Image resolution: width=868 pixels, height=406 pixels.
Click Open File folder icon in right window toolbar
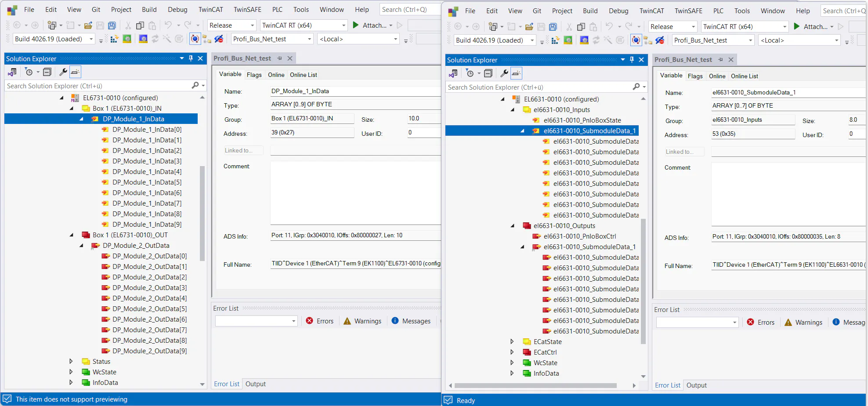pos(529,27)
